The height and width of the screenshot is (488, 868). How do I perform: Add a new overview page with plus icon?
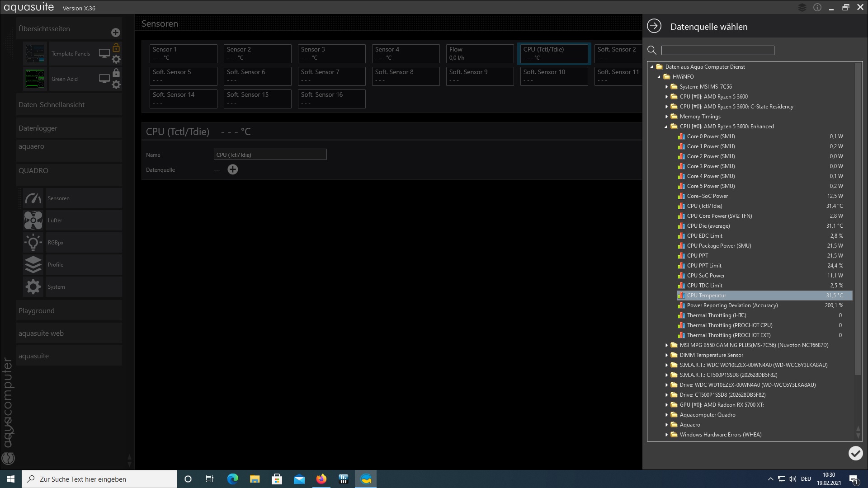tap(116, 33)
